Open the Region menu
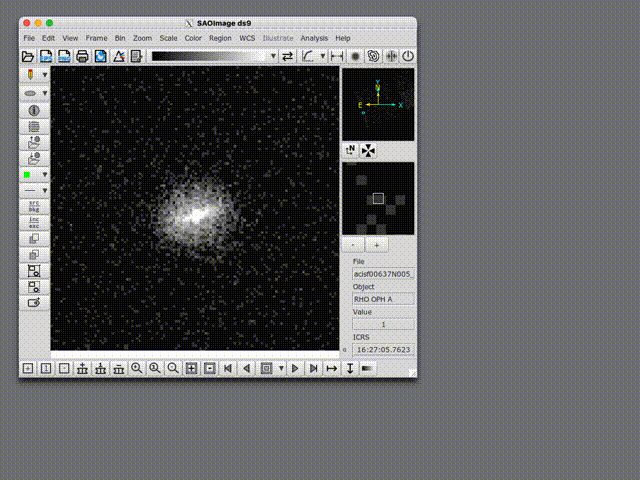 (x=220, y=38)
